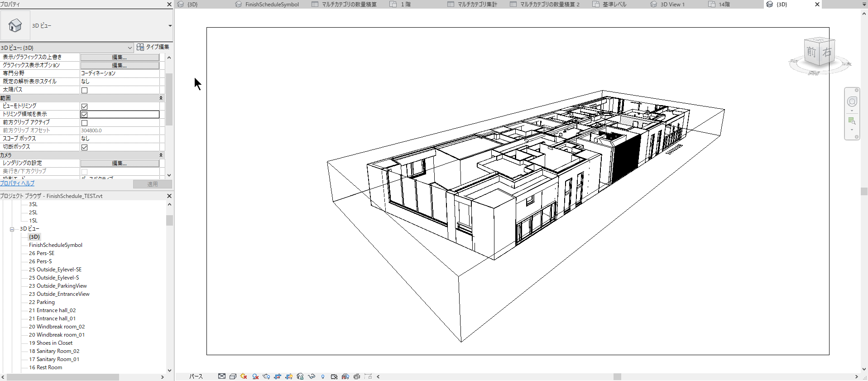Image resolution: width=868 pixels, height=381 pixels.
Task: Enable the 前方クリップ アクティブ checkbox
Action: click(x=84, y=123)
